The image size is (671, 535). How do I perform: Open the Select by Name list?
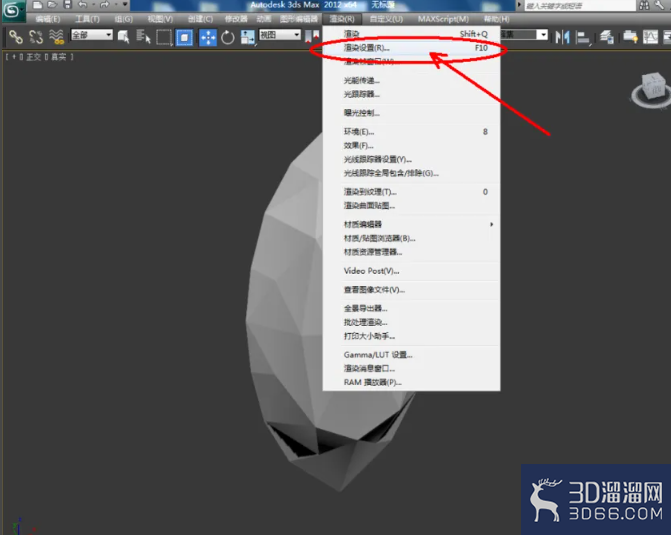coord(143,37)
